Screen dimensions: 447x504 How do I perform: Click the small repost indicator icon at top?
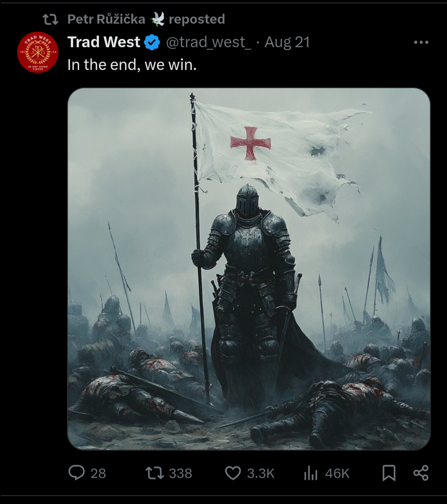click(50, 19)
